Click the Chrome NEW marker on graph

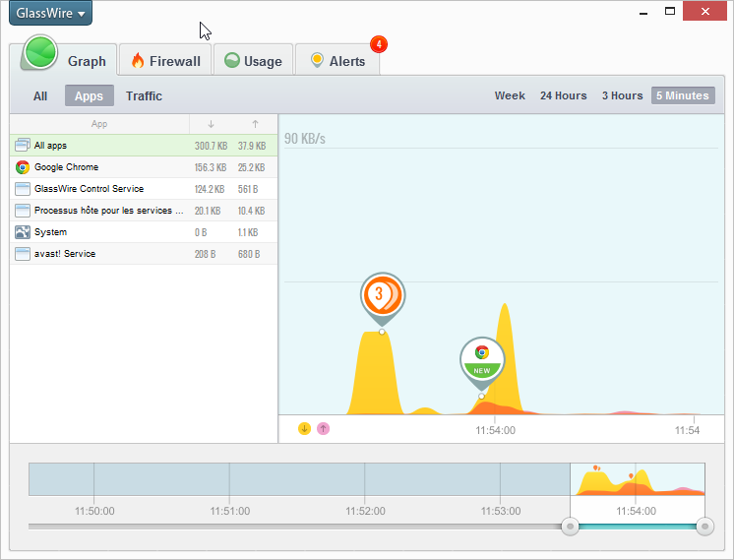(x=482, y=361)
